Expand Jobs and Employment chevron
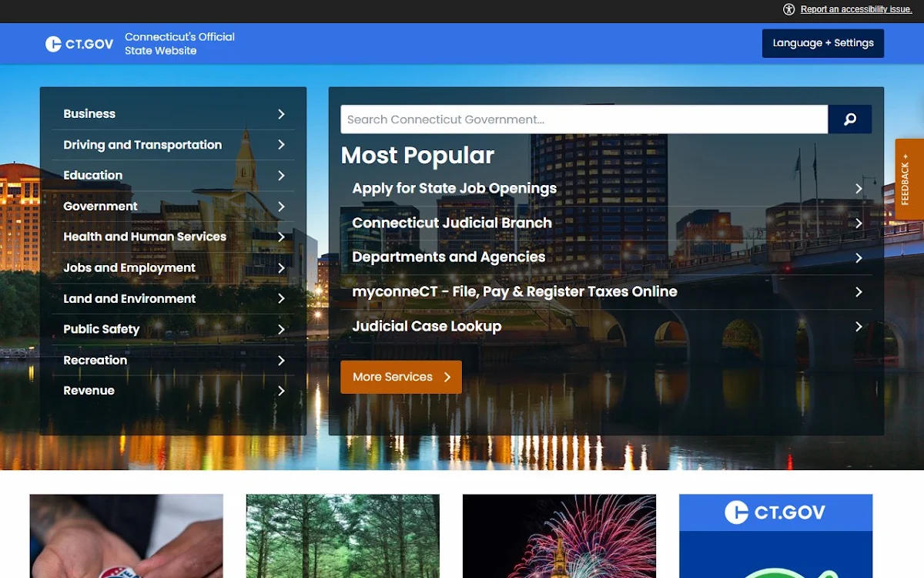Viewport: 924px width, 578px height. tap(281, 268)
